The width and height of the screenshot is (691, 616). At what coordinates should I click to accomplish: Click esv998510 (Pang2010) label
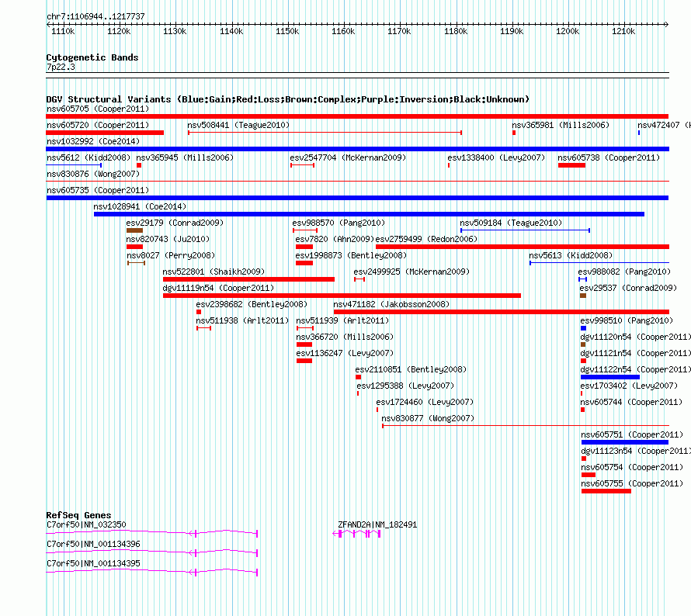coord(627,320)
